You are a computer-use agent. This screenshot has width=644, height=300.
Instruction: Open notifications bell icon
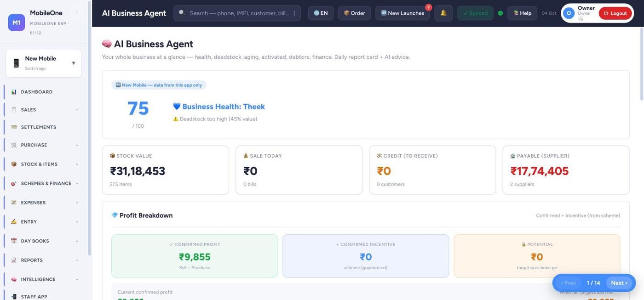click(x=443, y=13)
